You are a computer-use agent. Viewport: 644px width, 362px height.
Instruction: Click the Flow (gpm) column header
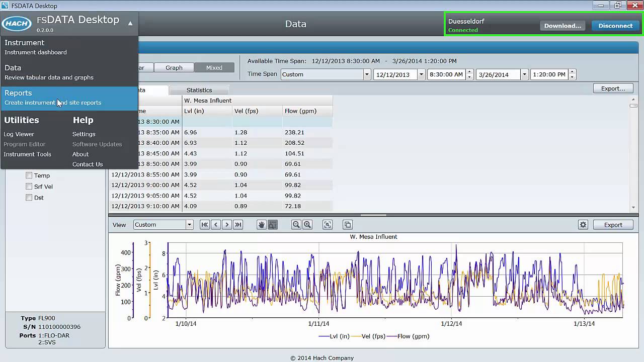click(x=307, y=111)
